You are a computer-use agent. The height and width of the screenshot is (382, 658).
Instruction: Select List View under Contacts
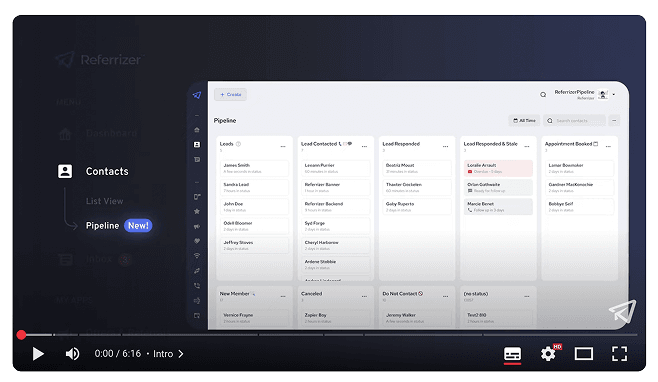[x=104, y=201]
